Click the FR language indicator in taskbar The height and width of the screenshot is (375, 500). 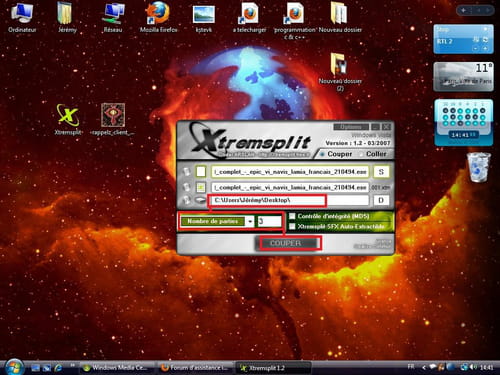pos(411,367)
